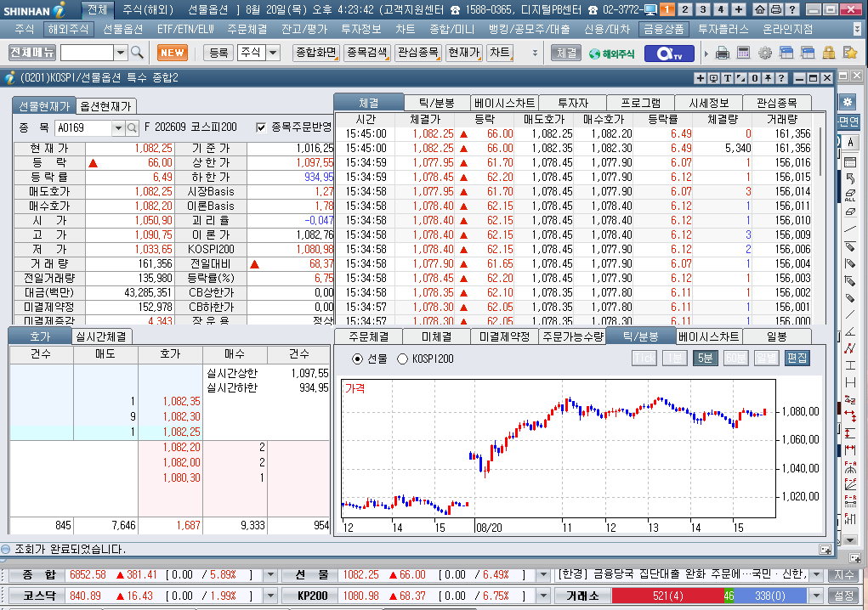Image resolution: width=868 pixels, height=610 pixels.
Task: Expand the toolbar overflow chevron
Action: point(535,53)
